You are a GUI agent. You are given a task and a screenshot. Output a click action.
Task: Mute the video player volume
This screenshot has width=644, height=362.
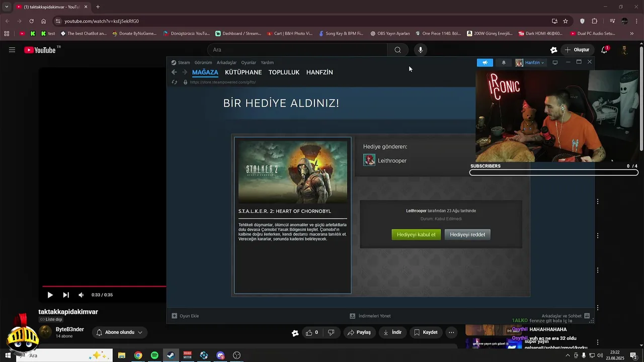81,295
